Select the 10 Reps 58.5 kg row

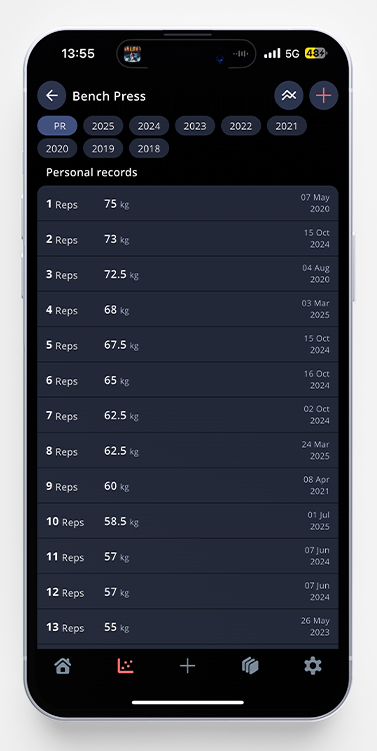[188, 521]
